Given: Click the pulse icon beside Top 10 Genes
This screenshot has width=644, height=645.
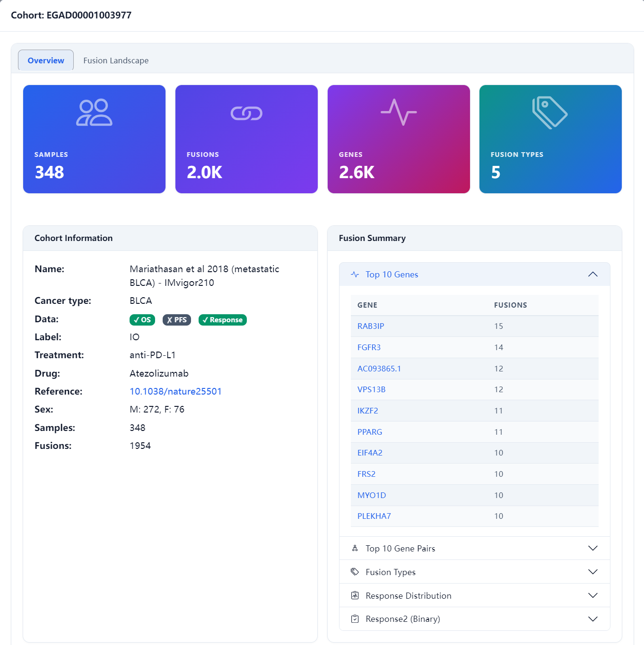Looking at the screenshot, I should [x=355, y=275].
